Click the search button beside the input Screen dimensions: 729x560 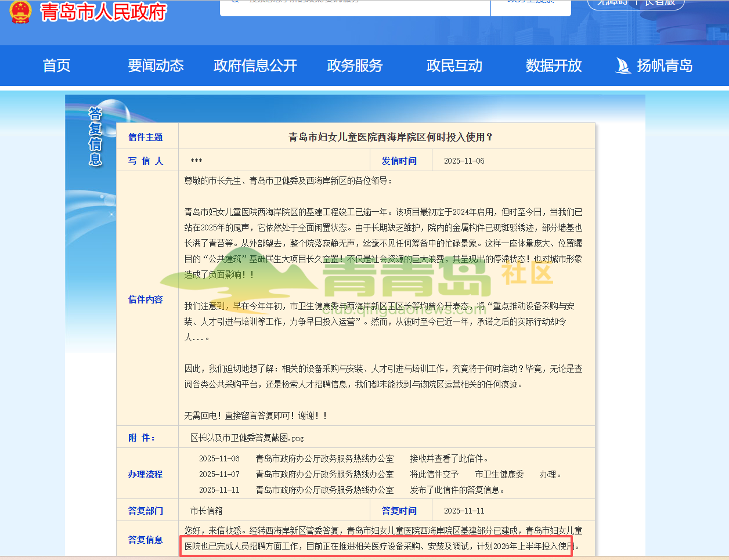click(x=531, y=5)
